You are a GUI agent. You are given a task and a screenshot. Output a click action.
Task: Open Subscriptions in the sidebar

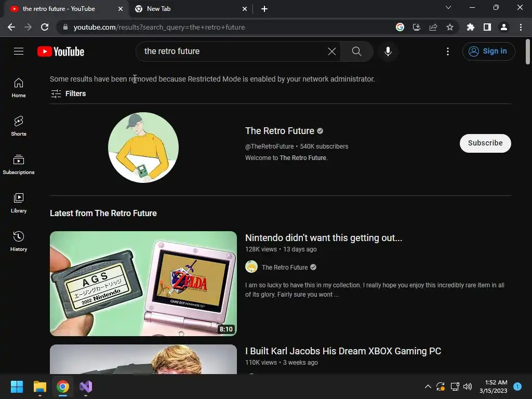coord(19,165)
